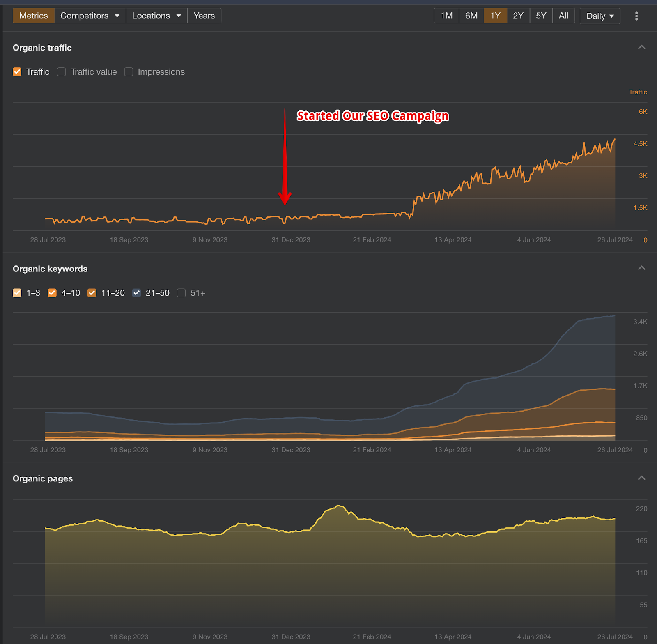Screen dimensions: 657x644
Task: Switch to the Years tab
Action: point(204,16)
